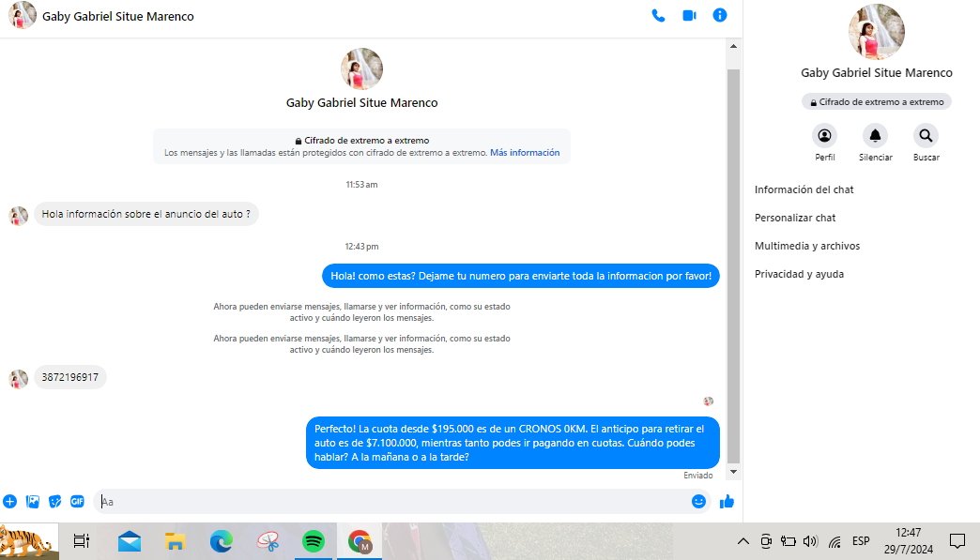Click the Más información link

coord(525,152)
